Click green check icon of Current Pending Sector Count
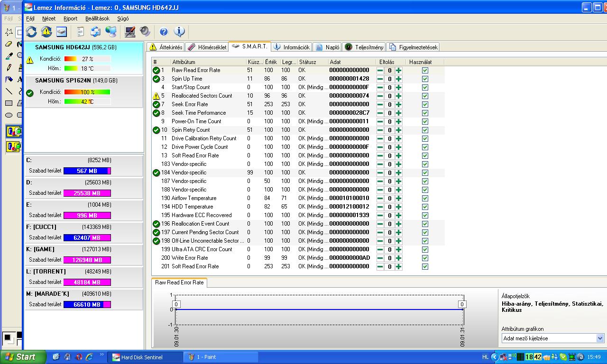Viewport: 607px width, 364px height. 156,232
